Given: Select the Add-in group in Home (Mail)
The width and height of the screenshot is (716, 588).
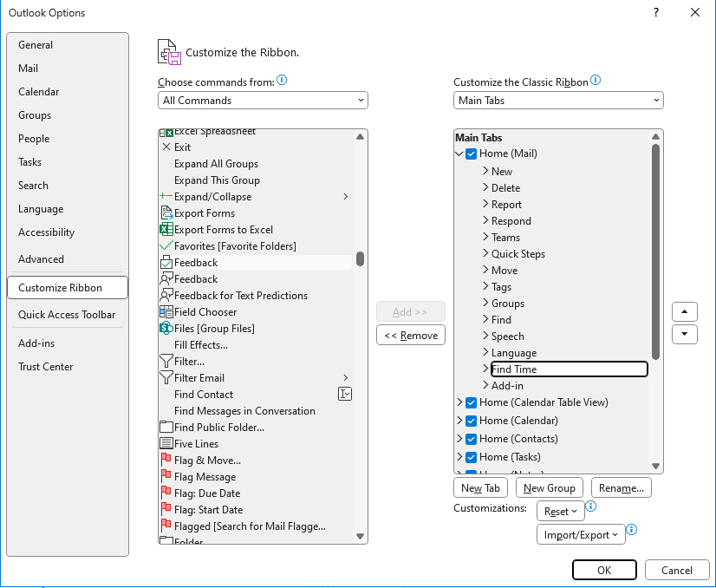Looking at the screenshot, I should click(x=507, y=386).
